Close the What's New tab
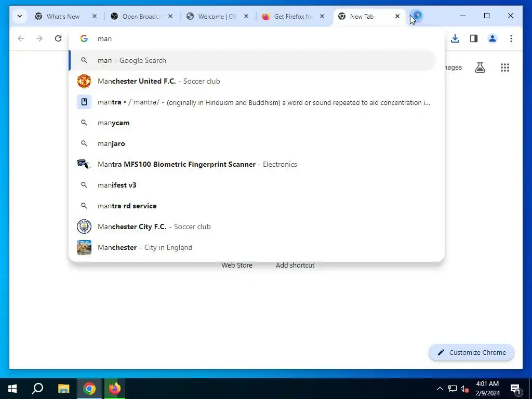 (x=95, y=16)
